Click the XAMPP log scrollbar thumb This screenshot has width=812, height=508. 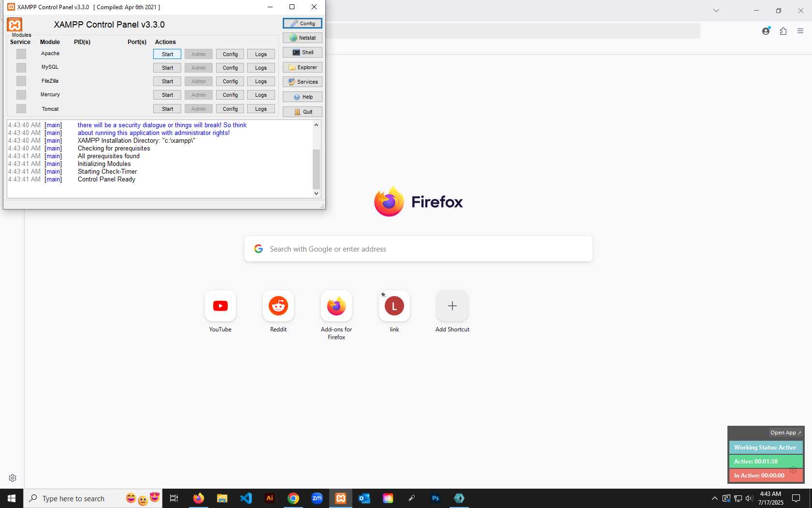click(x=317, y=169)
